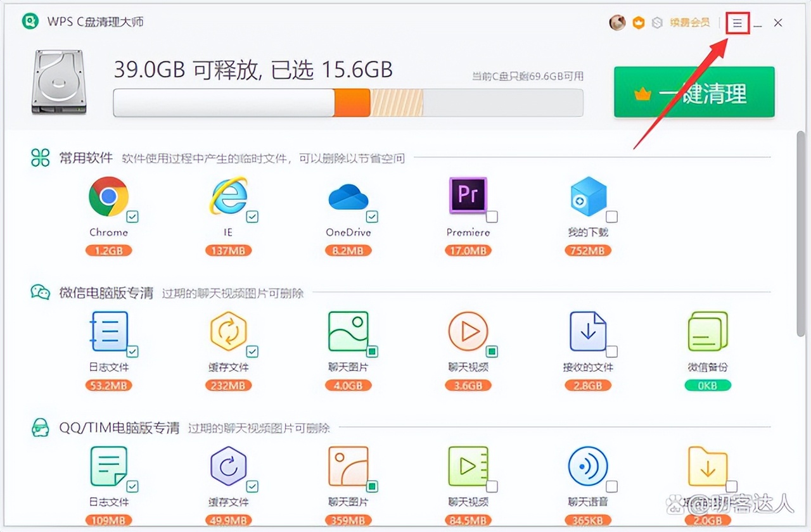811x532 pixels.
Task: Select the WeChat 聊天图片 icon
Action: coord(348,331)
